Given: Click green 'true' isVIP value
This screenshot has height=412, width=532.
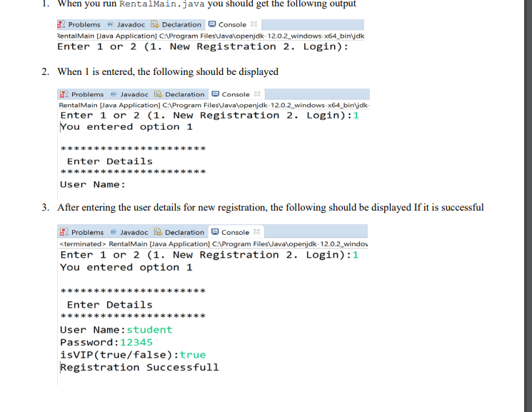Looking at the screenshot, I should click(x=193, y=355).
